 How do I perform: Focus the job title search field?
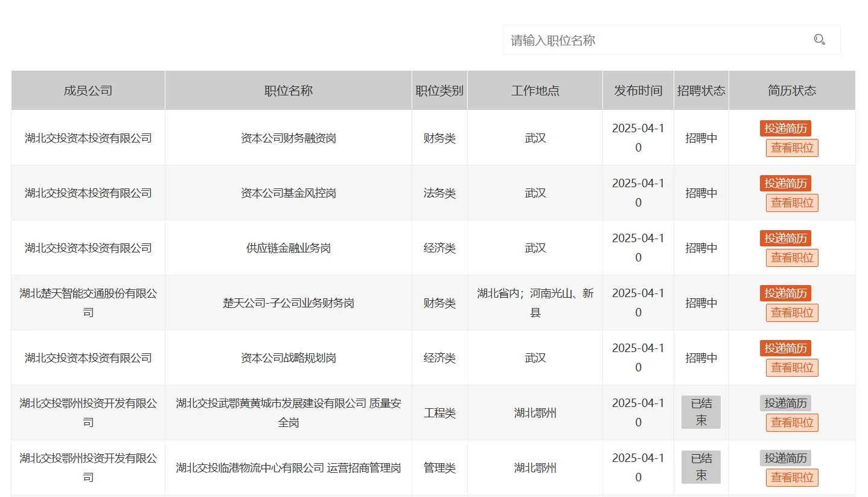tap(671, 40)
